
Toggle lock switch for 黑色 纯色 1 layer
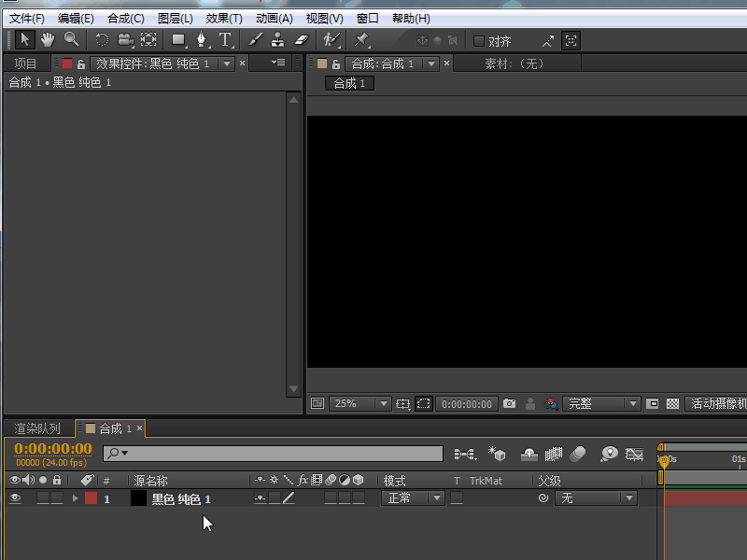[57, 498]
